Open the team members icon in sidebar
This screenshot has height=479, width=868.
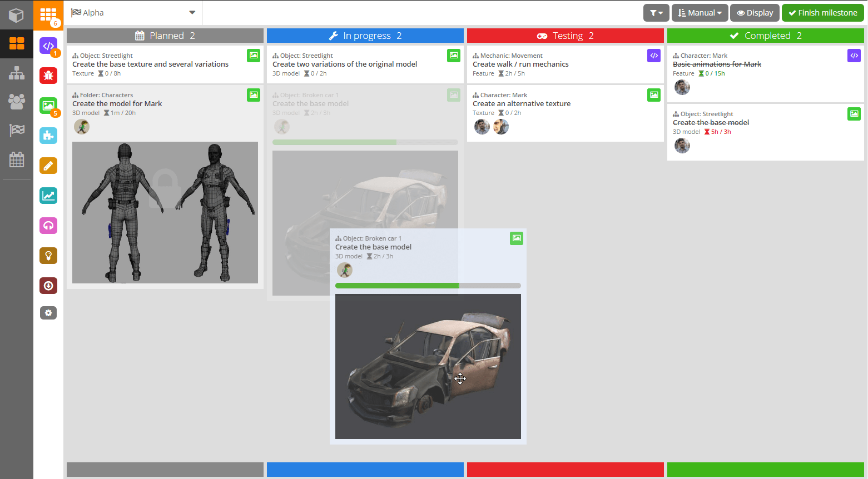[x=17, y=101]
